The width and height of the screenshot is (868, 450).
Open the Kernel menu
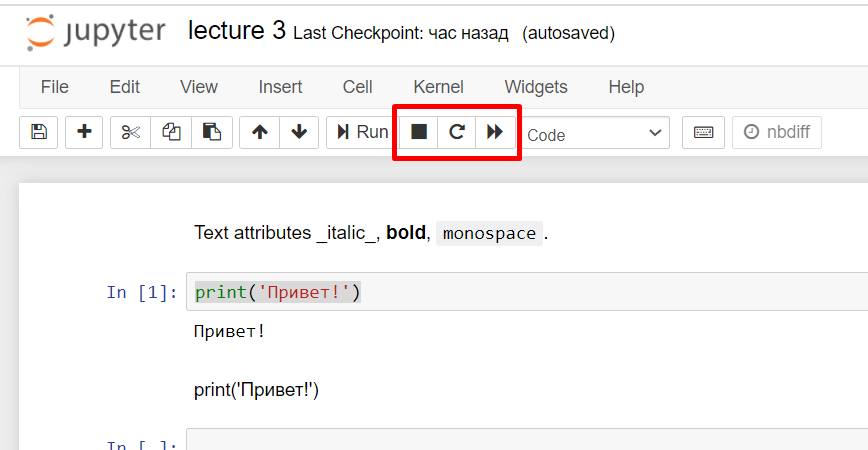438,87
